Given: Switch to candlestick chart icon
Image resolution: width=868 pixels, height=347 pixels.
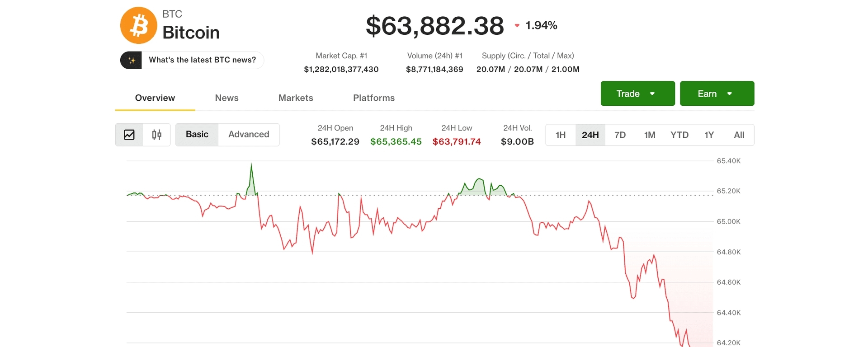Looking at the screenshot, I should point(157,135).
